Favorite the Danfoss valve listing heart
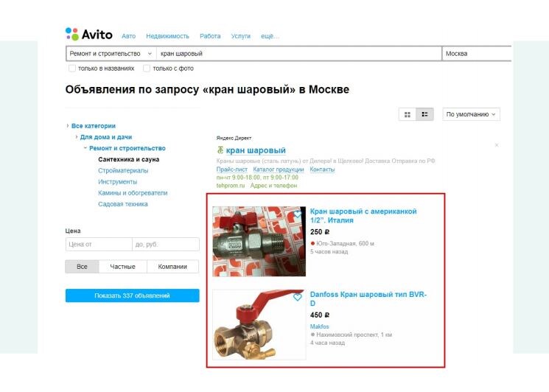549x392 pixels. pos(297,297)
